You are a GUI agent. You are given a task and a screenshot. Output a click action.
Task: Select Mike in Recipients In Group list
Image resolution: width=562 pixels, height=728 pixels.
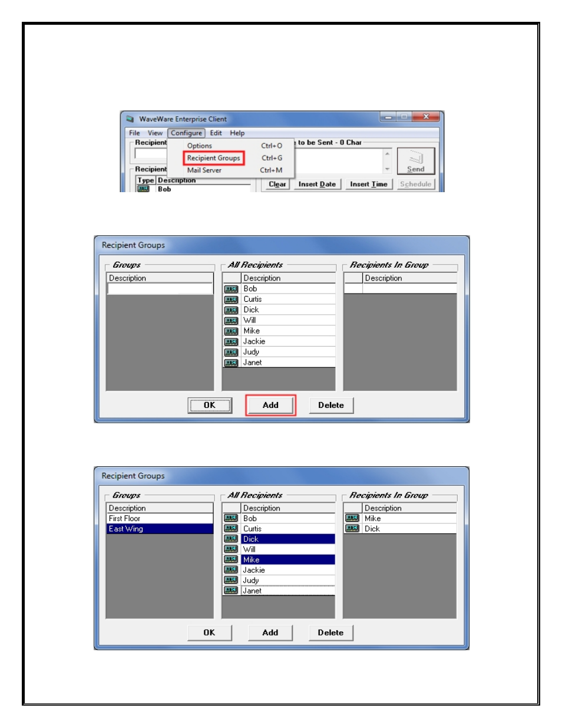click(409, 519)
